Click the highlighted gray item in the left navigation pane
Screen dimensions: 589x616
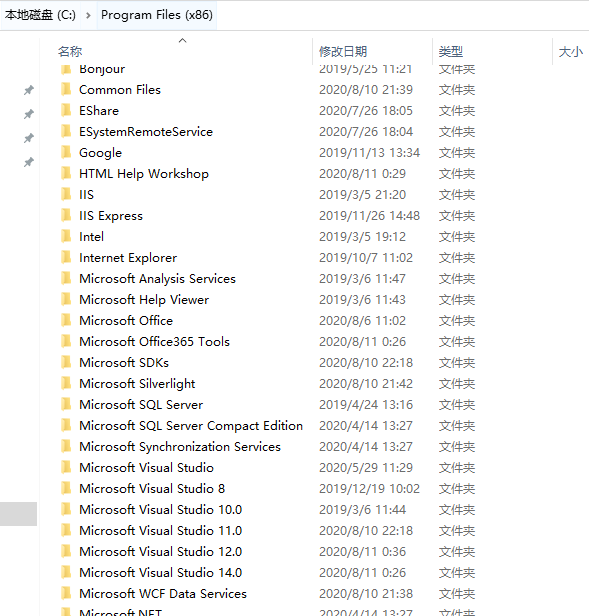coord(18,513)
